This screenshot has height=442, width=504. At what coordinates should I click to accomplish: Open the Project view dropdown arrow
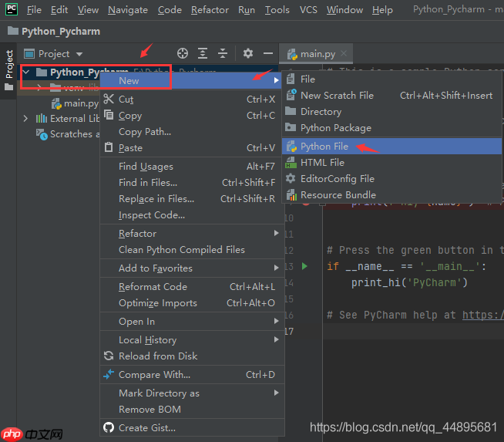(79, 54)
